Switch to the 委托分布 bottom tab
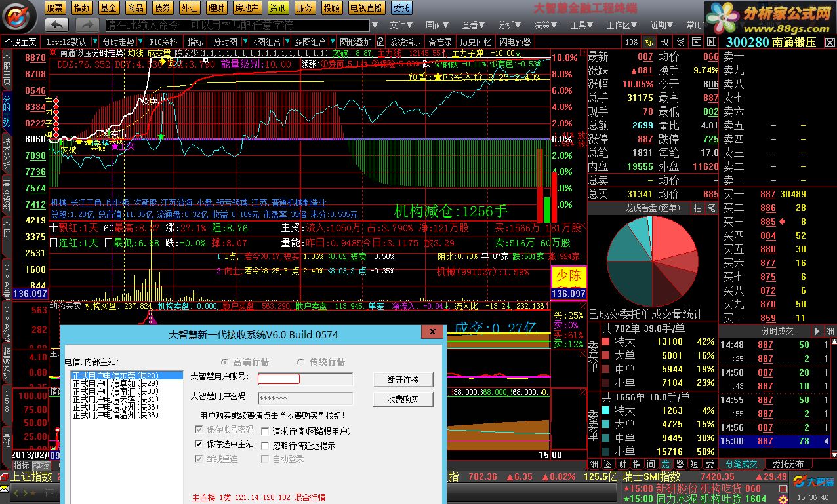The image size is (837, 504). (787, 465)
